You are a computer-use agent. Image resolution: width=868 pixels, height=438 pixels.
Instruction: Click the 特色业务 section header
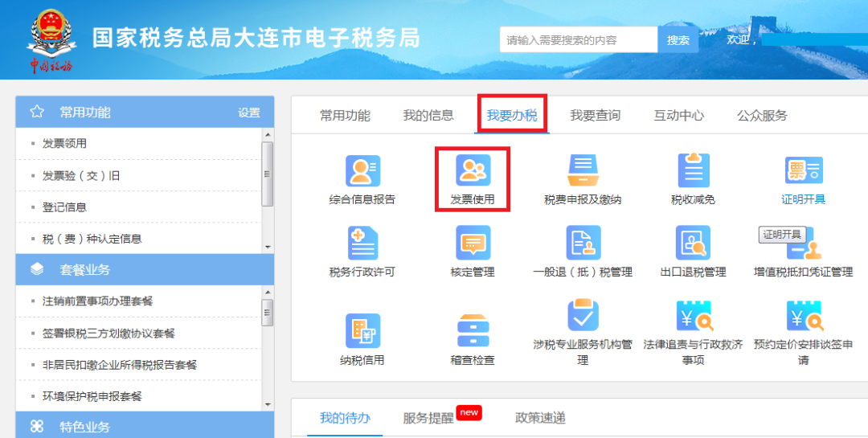point(145,425)
